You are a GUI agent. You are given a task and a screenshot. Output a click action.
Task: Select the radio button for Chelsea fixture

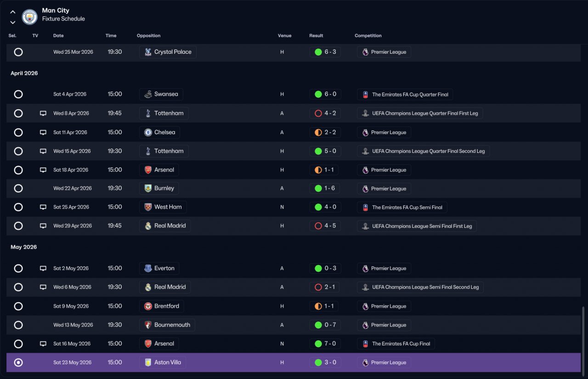[18, 132]
